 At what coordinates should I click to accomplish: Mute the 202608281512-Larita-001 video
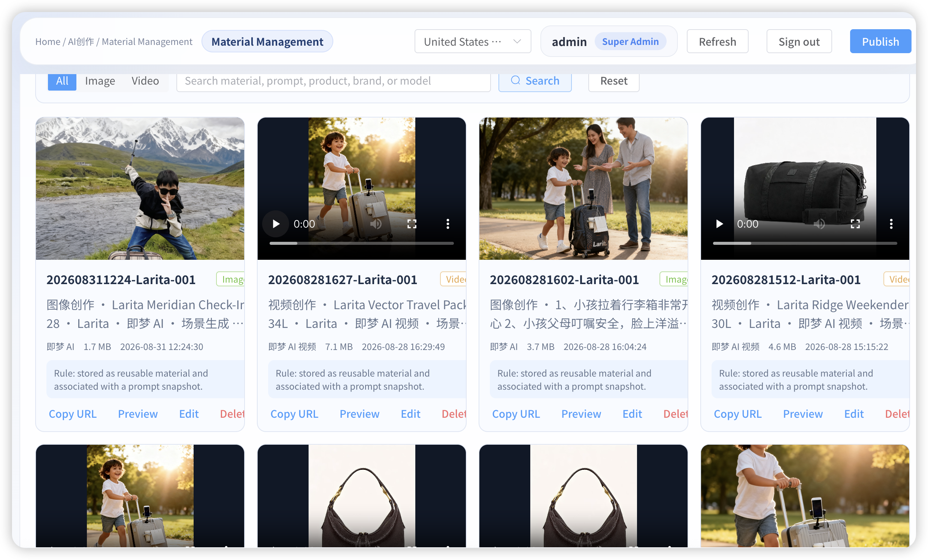click(819, 224)
